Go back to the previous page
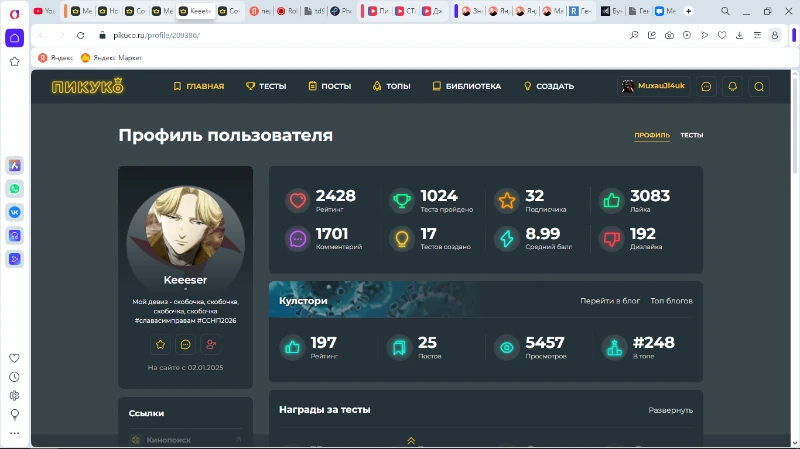The width and height of the screenshot is (800, 449). (41, 35)
